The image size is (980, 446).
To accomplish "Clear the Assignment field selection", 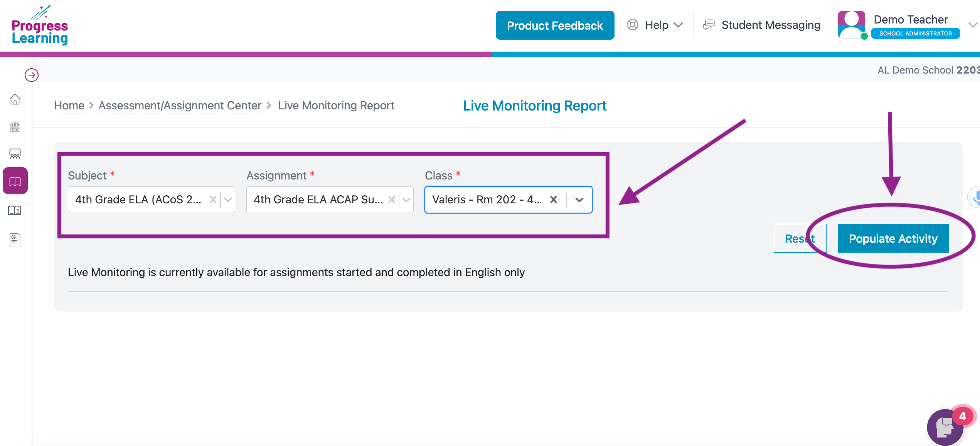I will 391,200.
